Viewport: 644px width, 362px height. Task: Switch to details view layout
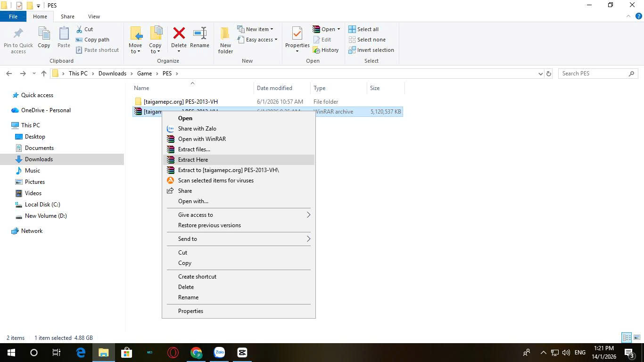627,337
